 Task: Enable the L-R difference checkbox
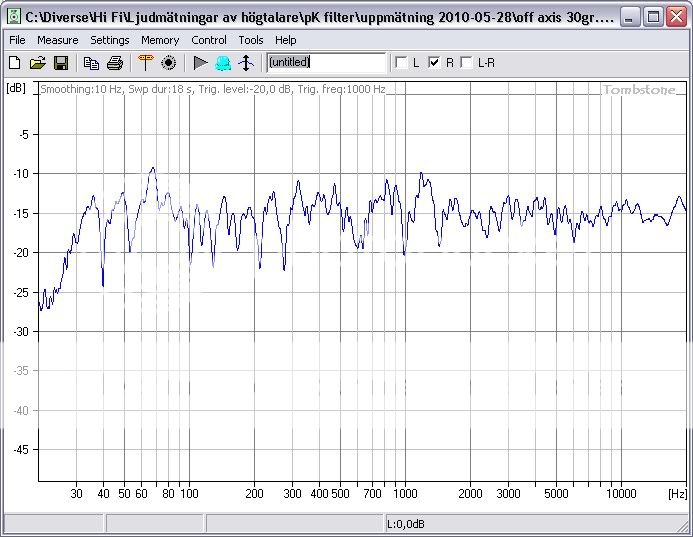pos(467,63)
